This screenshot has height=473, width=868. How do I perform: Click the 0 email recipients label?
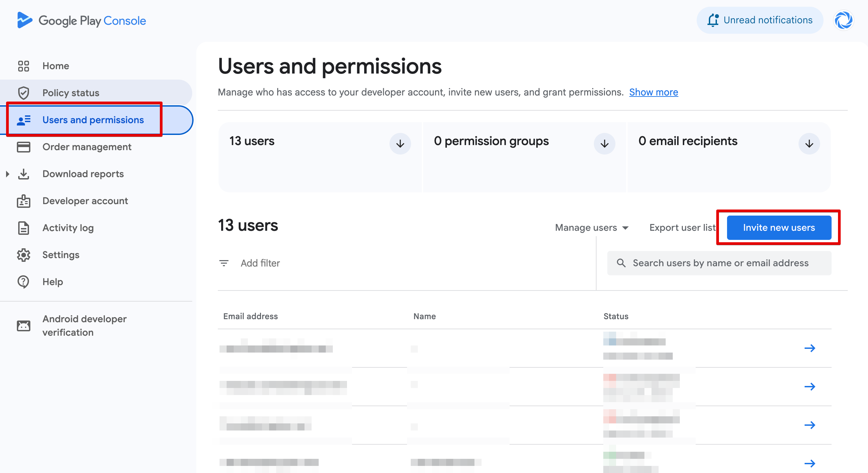tap(688, 141)
